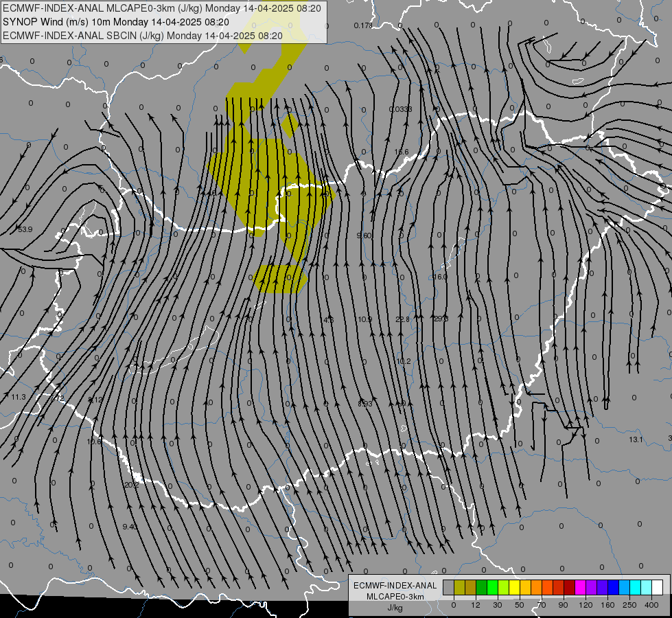Click the map value 53.9

pyautogui.click(x=25, y=229)
